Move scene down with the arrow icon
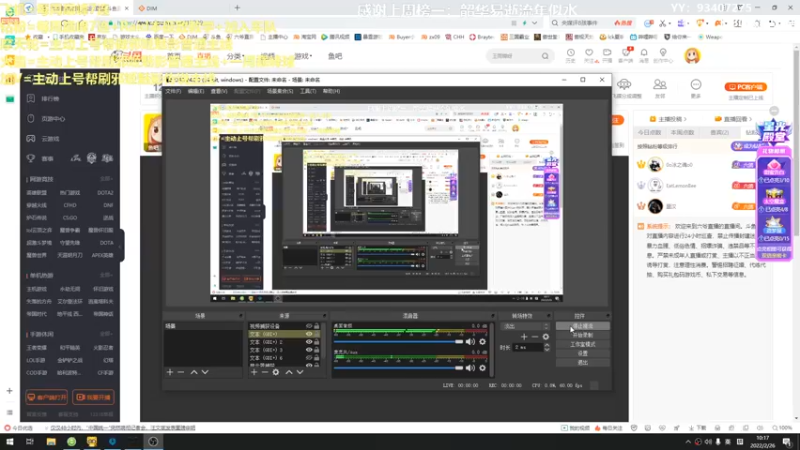 (205, 372)
